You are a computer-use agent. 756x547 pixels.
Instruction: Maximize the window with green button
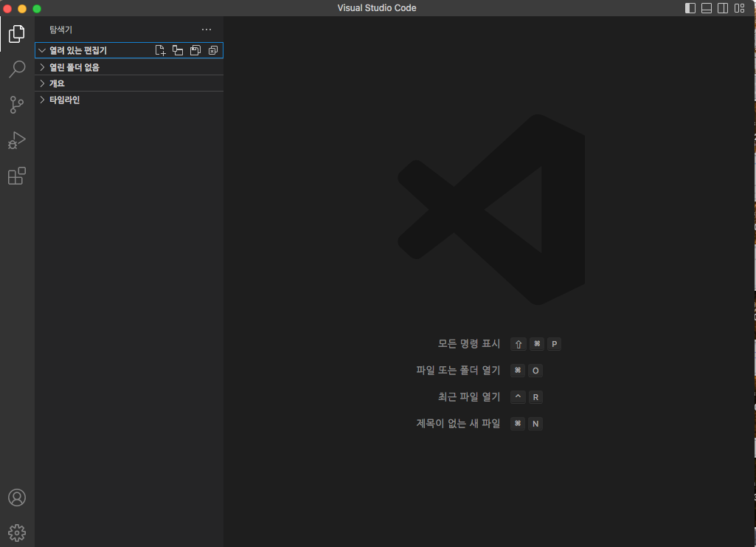37,8
